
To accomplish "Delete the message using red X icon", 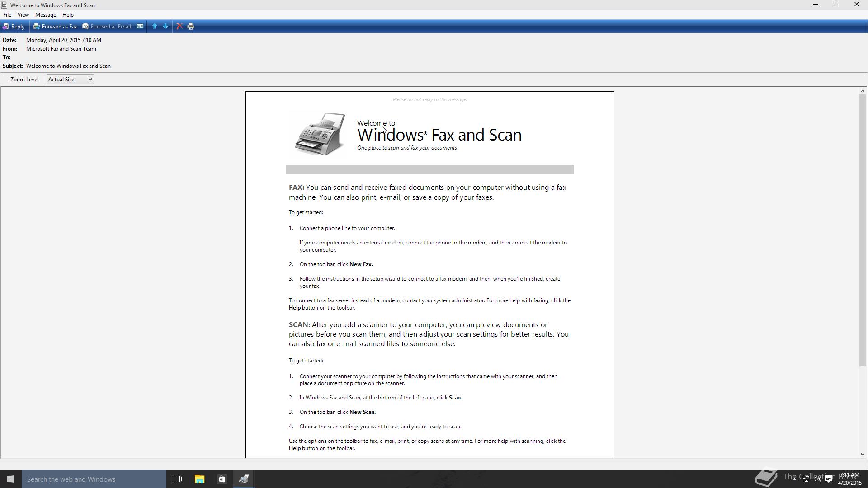I will (179, 27).
